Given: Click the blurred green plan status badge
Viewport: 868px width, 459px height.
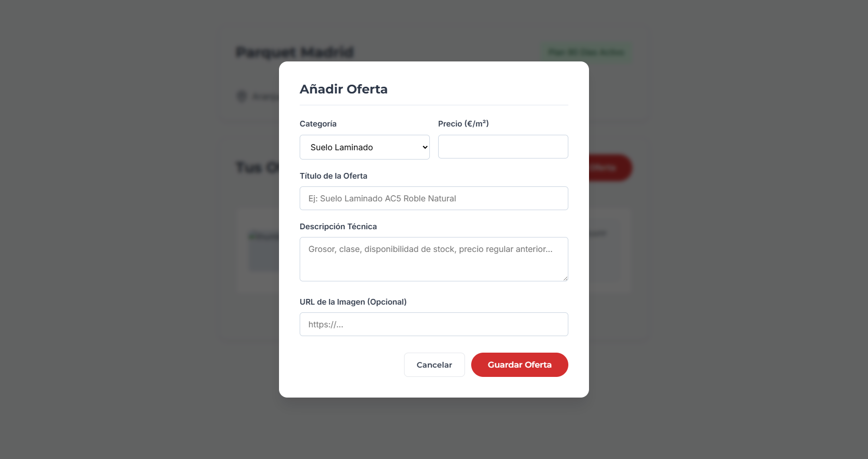Looking at the screenshot, I should coord(586,52).
